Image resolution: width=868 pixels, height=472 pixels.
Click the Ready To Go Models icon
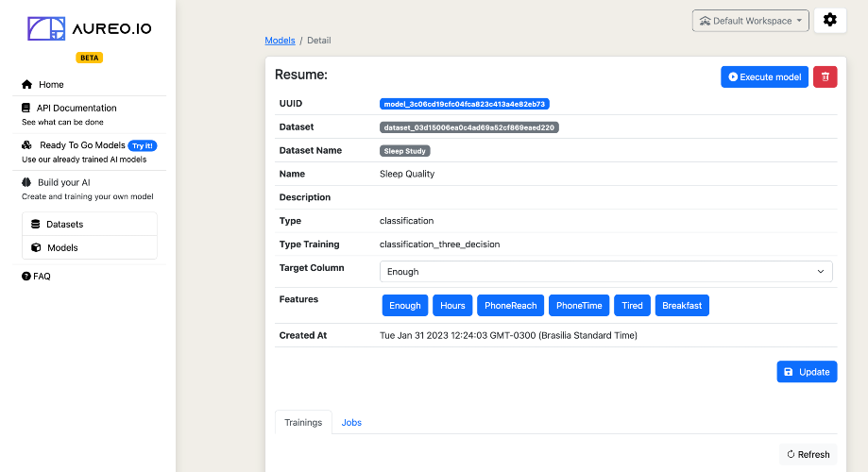26,145
